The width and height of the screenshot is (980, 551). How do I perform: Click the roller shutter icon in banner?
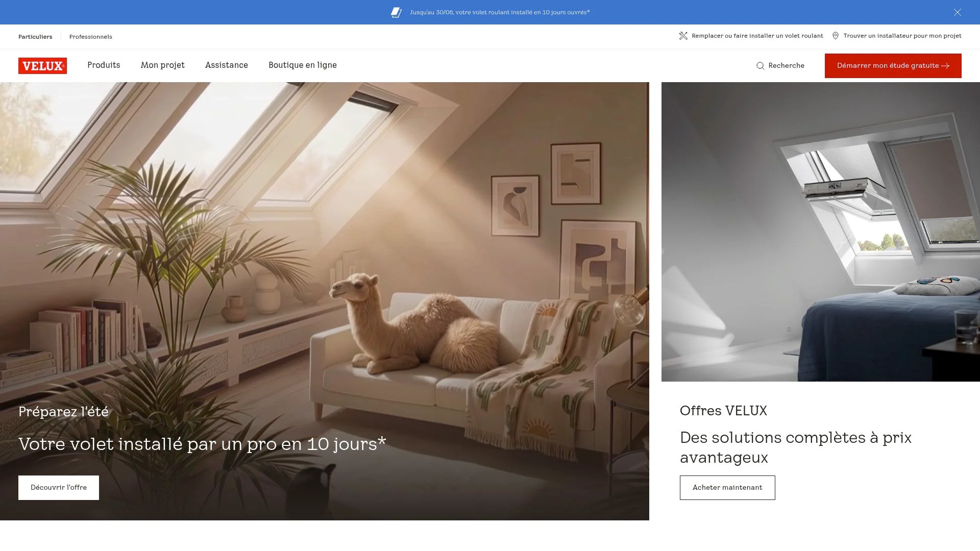pyautogui.click(x=396, y=12)
